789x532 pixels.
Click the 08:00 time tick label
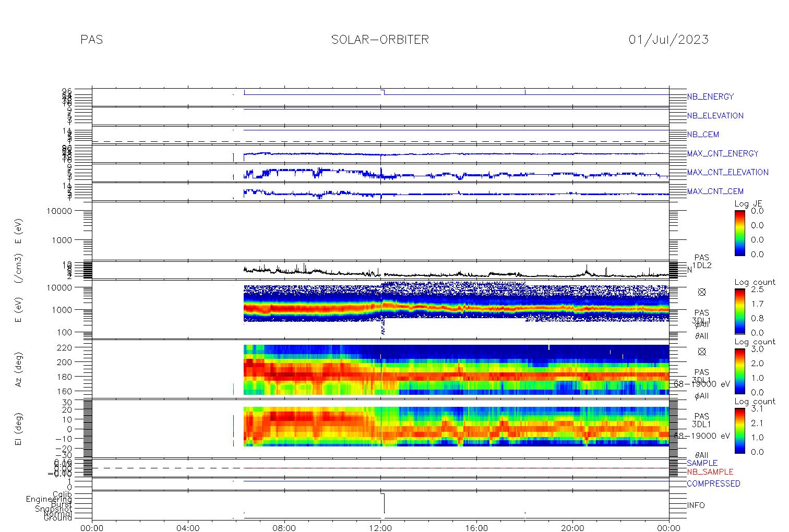point(284,528)
